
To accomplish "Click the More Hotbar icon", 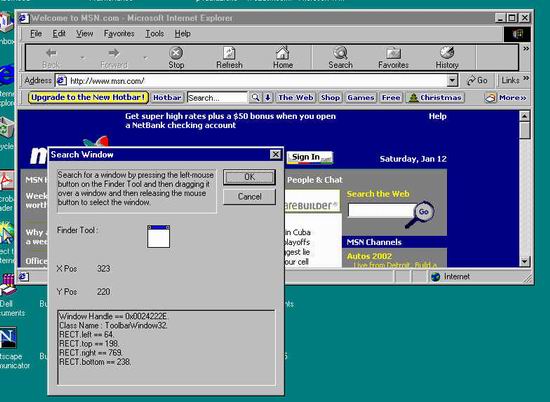I will [x=490, y=98].
